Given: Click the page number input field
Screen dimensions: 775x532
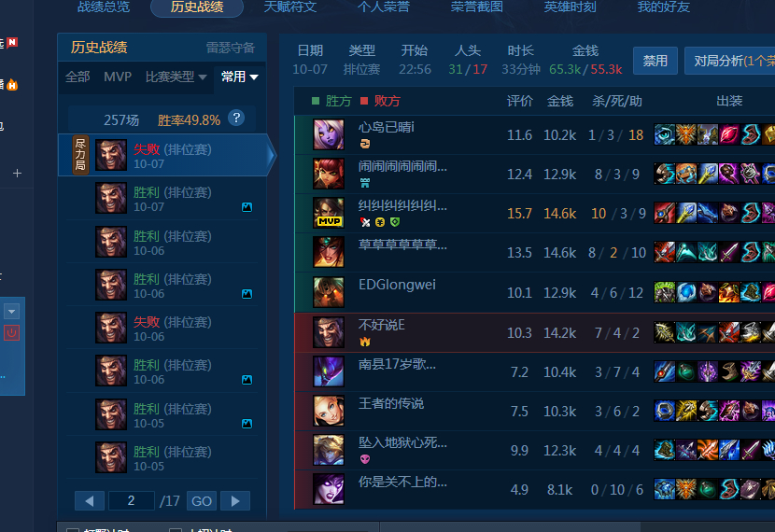Looking at the screenshot, I should [x=131, y=501].
